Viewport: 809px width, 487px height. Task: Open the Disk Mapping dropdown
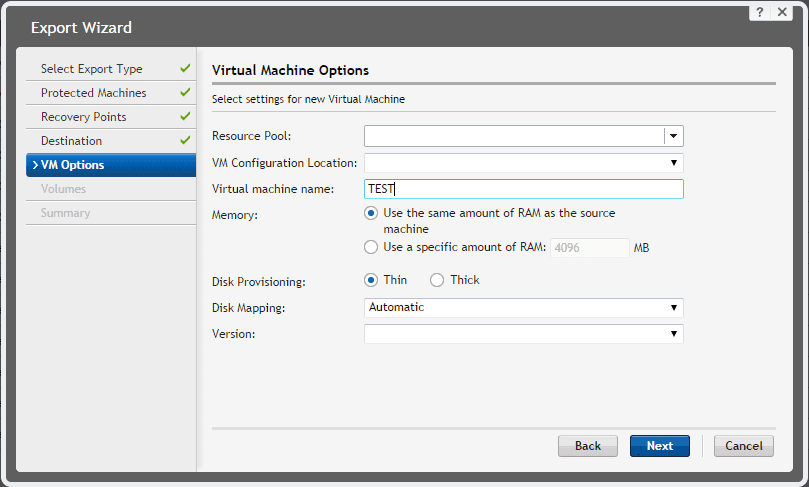point(674,308)
